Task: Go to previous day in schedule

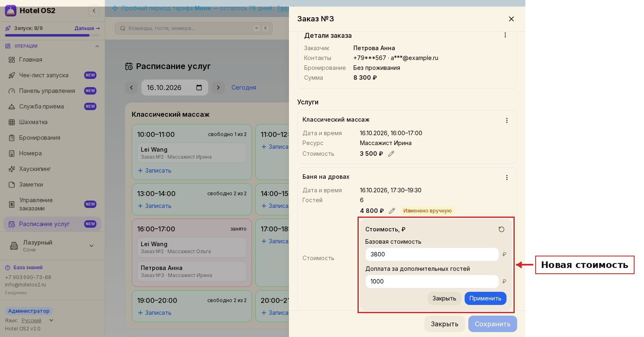Action: 131,88
